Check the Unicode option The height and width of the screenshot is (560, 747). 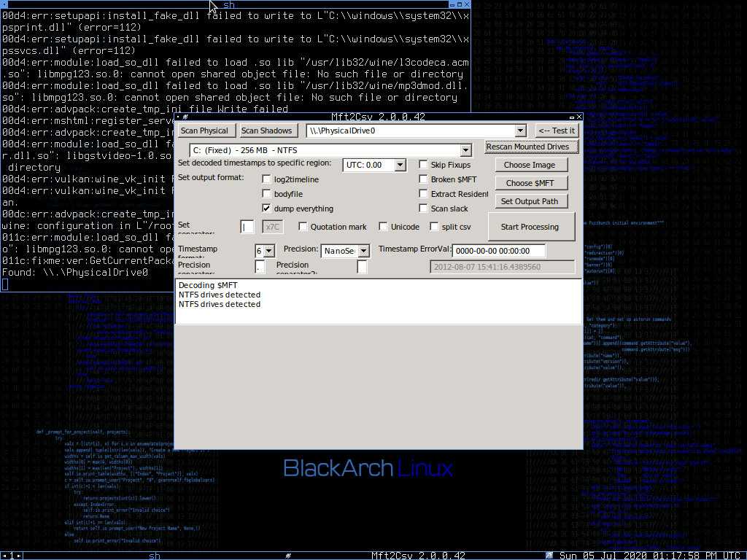383,227
